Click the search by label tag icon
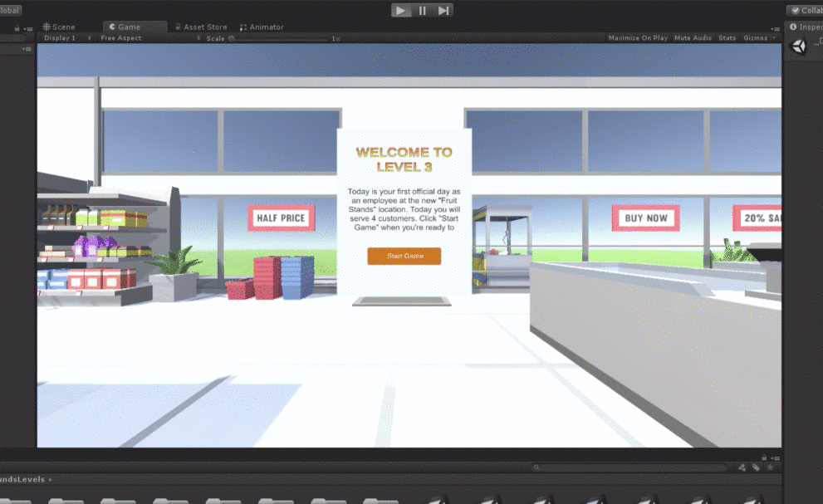 point(756,467)
